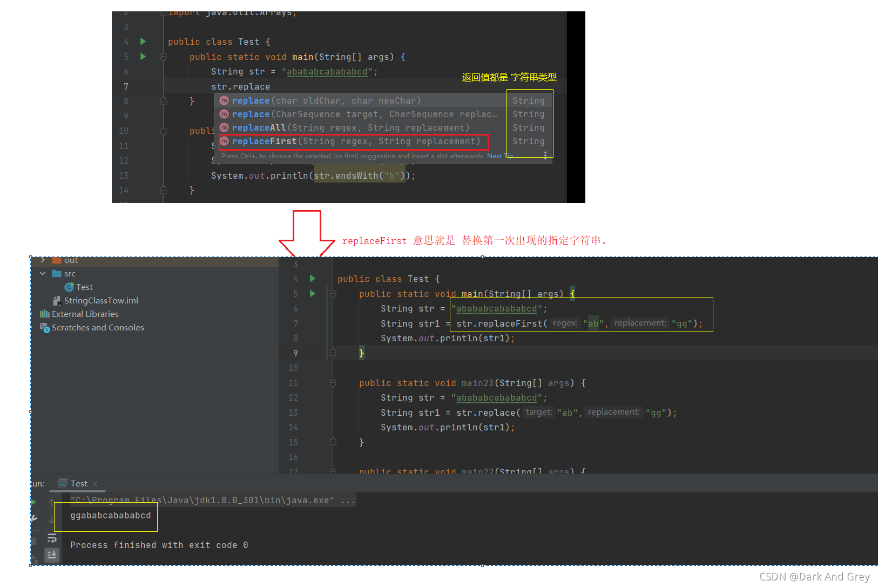Screen dimensions: 878x588
Task: Fold main23 method at lower editor line 11
Action: click(x=333, y=383)
